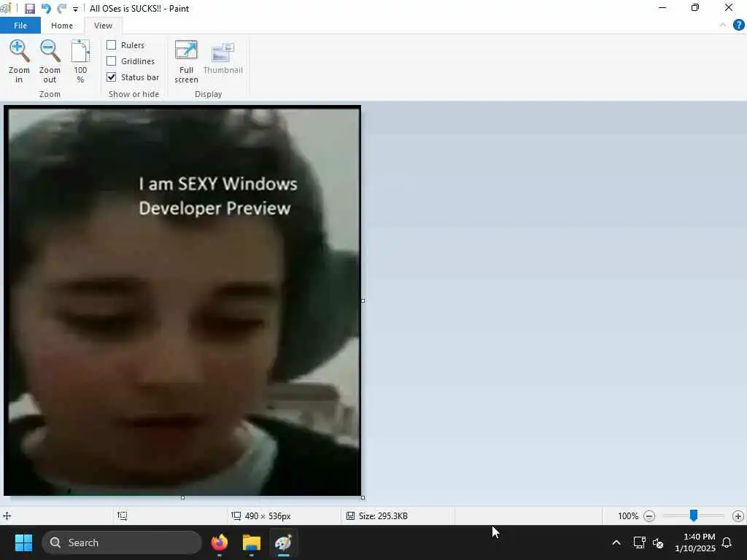Enable the Gridlines checkbox
Image resolution: width=747 pixels, height=560 pixels.
click(x=111, y=61)
